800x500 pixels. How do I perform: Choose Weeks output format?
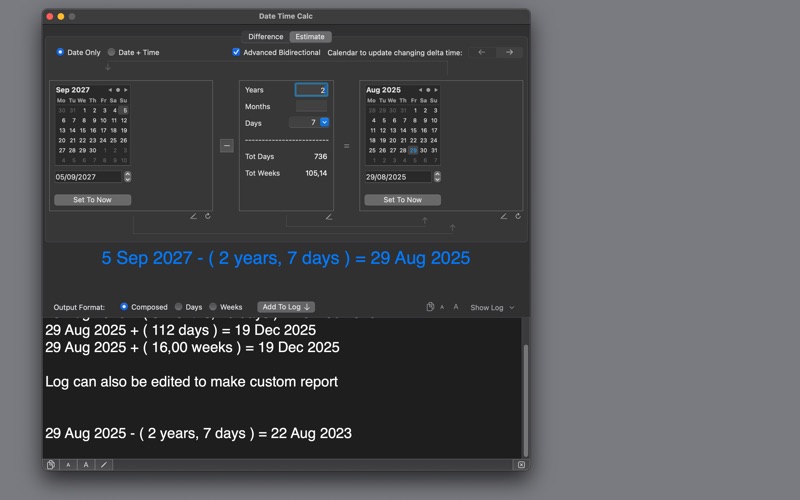pyautogui.click(x=213, y=307)
